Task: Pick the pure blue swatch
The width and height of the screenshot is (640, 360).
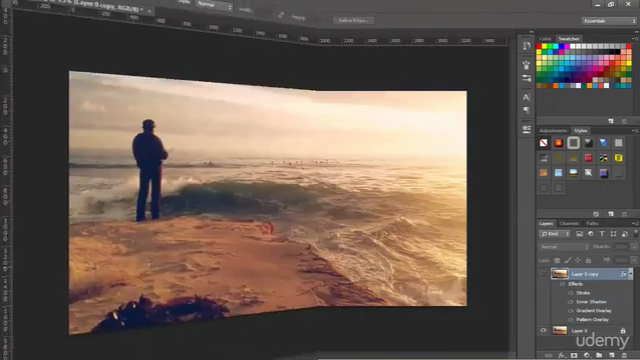Action: pos(562,46)
